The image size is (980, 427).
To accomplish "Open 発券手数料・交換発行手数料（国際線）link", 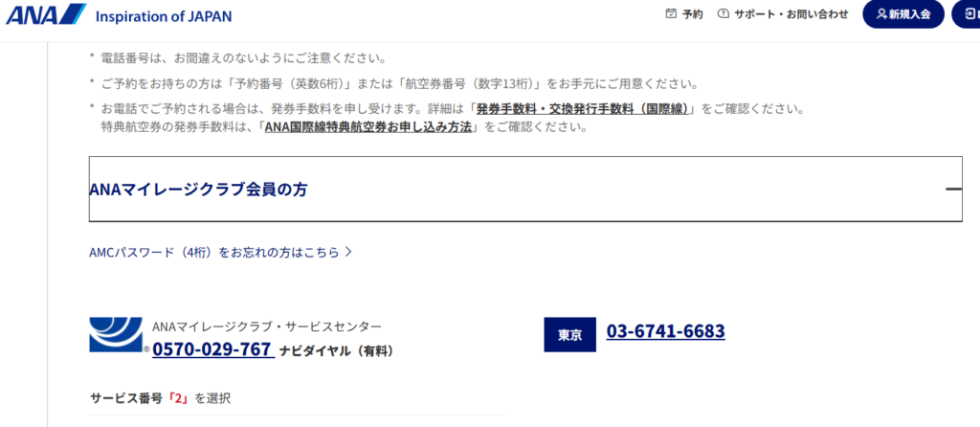I will 583,109.
